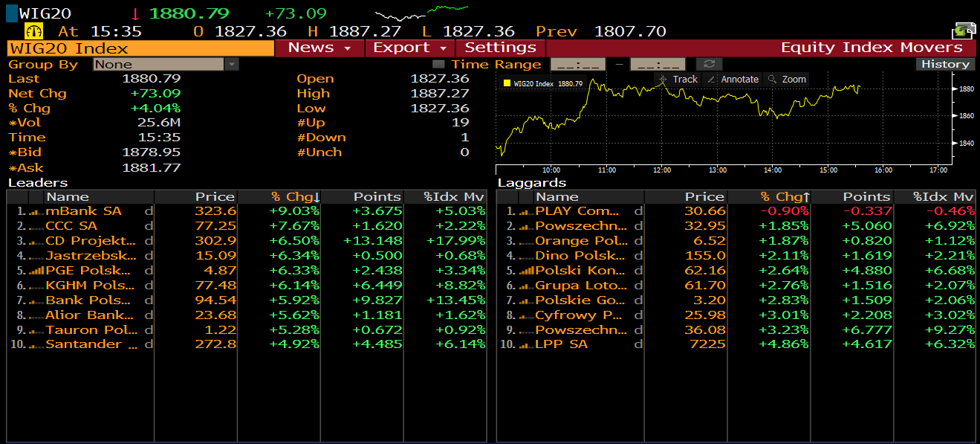The width and height of the screenshot is (980, 444).
Task: Click the volume bars icon beside PGE Polsk
Action: (x=37, y=271)
